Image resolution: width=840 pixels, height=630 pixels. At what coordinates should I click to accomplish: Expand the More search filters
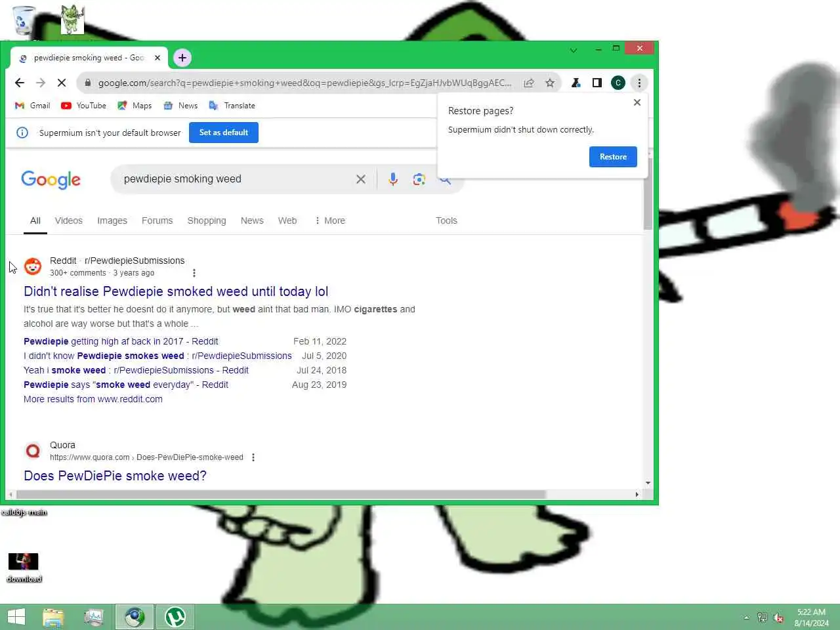click(329, 221)
